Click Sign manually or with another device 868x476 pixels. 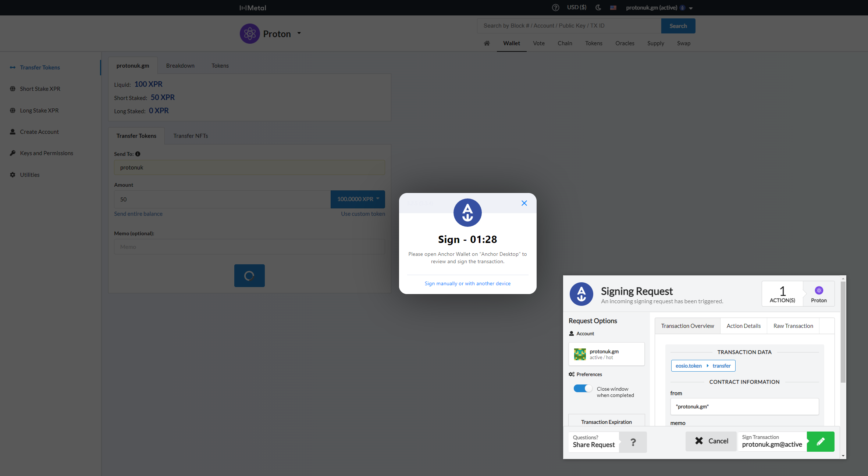pos(467,284)
